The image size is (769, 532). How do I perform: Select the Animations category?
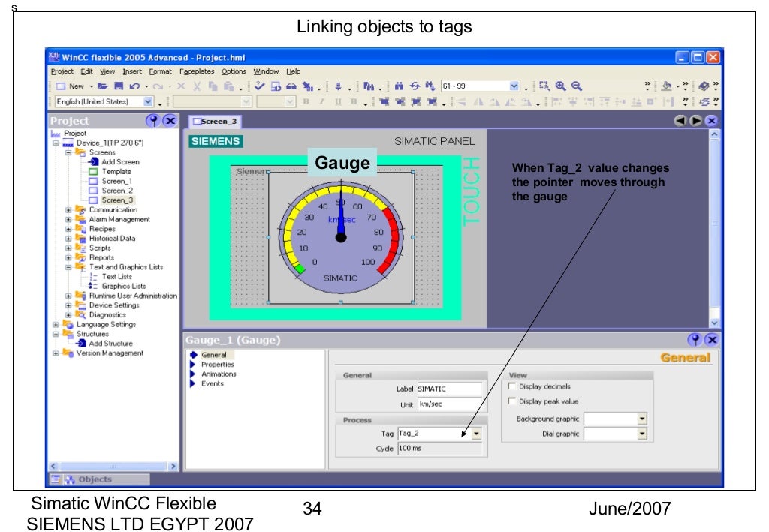[x=219, y=374]
